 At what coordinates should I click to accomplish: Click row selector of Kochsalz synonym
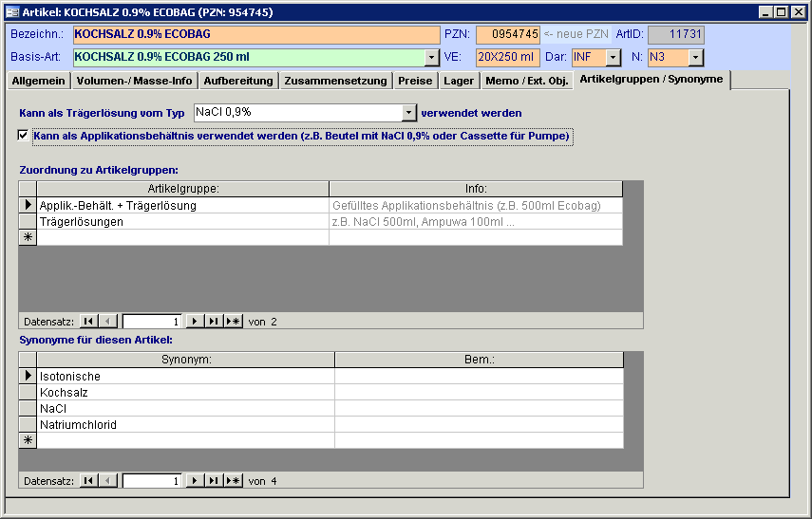tap(28, 392)
